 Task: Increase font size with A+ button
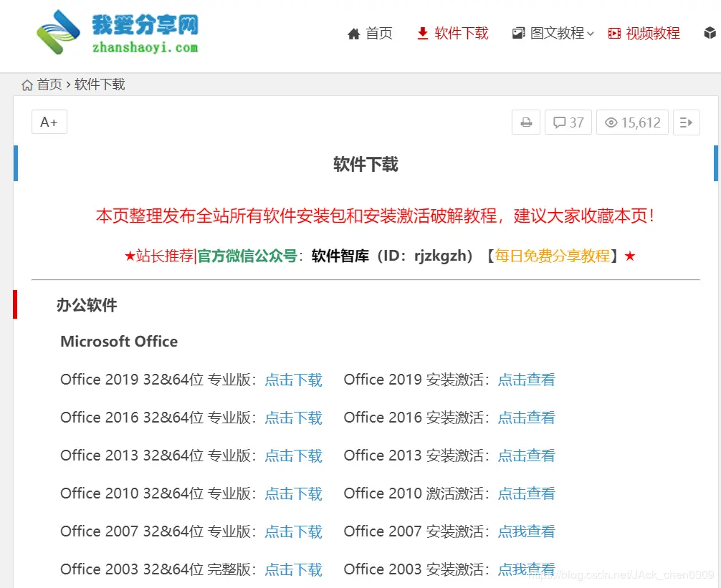tap(49, 122)
